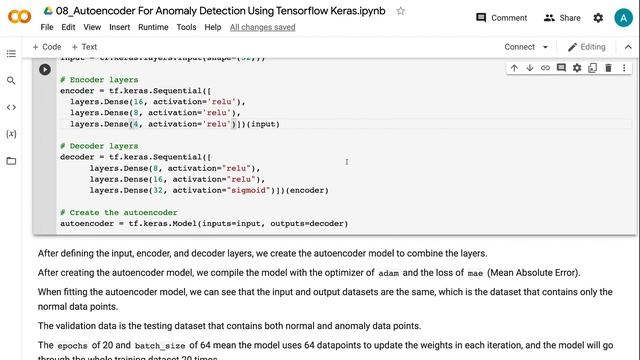Open the Insert menu
The width and height of the screenshot is (640, 360).
120,27
